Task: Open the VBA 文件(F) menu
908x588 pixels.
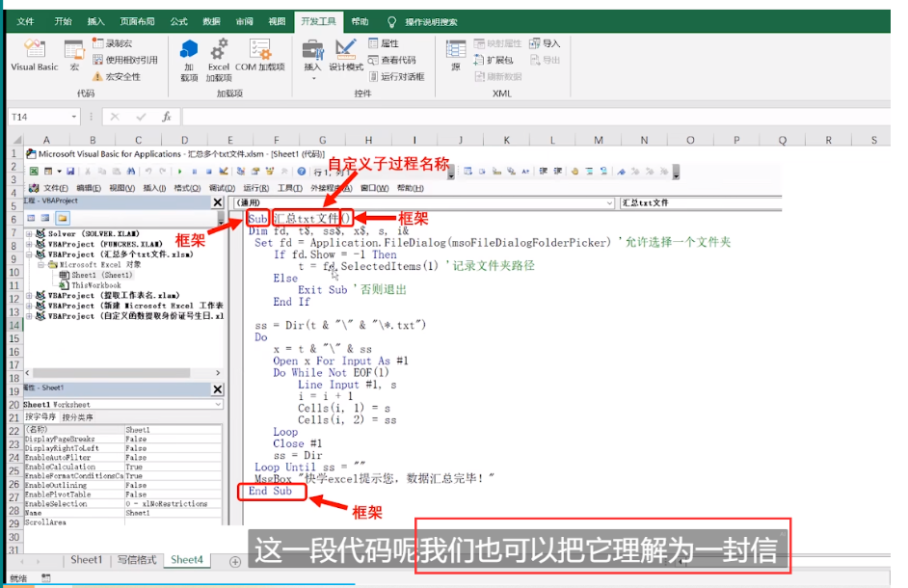Action: (x=56, y=188)
